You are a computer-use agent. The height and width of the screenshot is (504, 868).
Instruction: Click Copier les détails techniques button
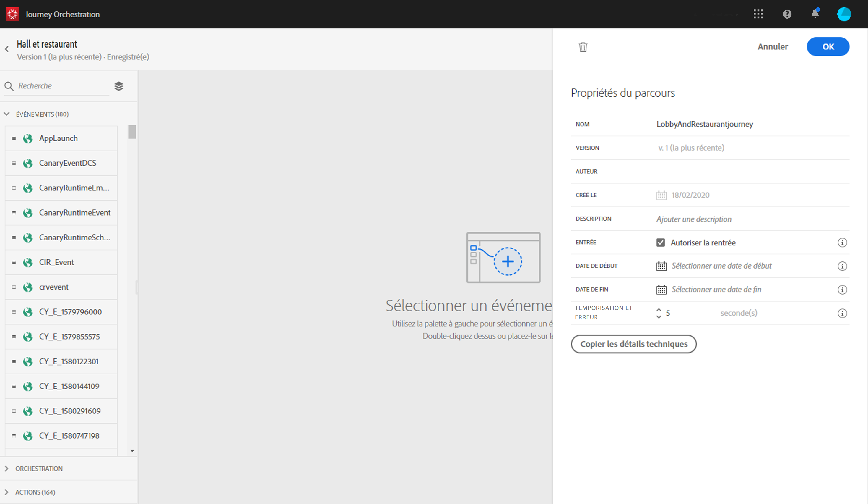click(x=633, y=344)
